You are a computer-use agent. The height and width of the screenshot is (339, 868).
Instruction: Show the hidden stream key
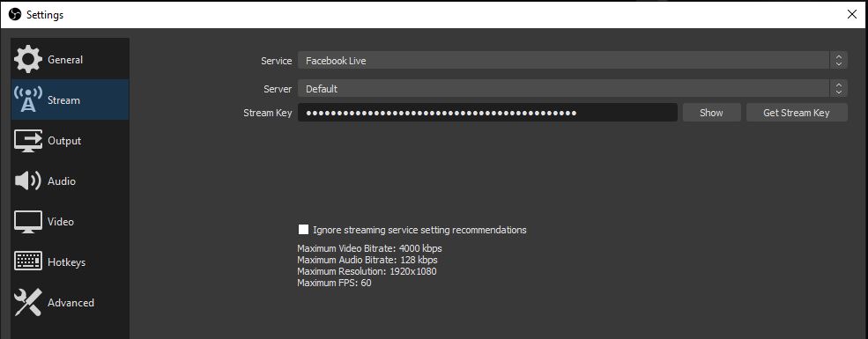pos(711,113)
